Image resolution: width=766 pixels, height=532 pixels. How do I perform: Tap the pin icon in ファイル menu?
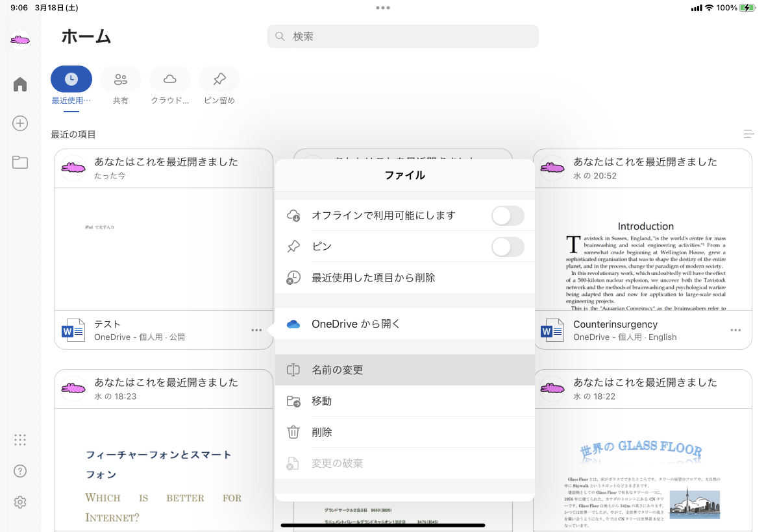[293, 247]
